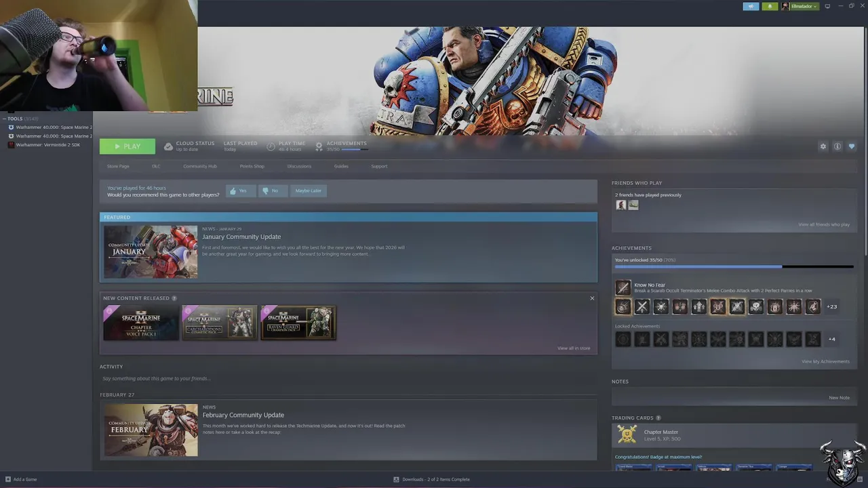Recommend the game with the Yes button
This screenshot has width=868, height=488.
pos(239,190)
